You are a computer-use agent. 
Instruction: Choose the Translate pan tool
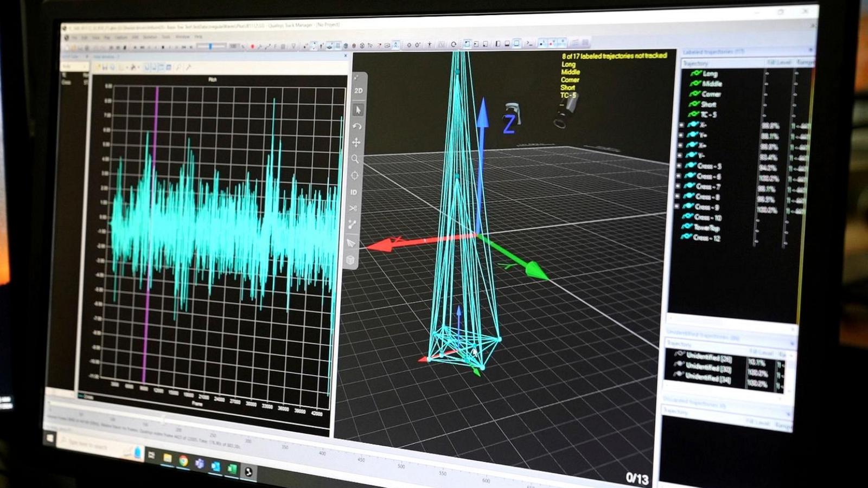(x=356, y=143)
